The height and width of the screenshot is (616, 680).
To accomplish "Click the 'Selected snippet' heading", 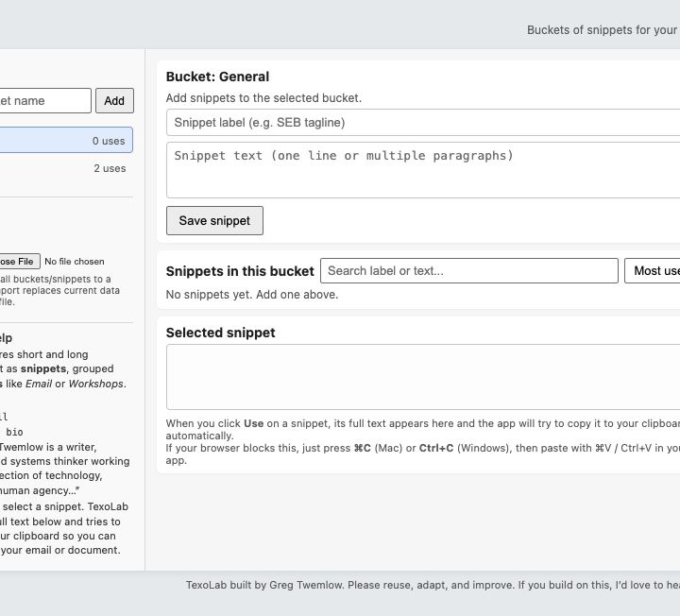I will (x=221, y=333).
